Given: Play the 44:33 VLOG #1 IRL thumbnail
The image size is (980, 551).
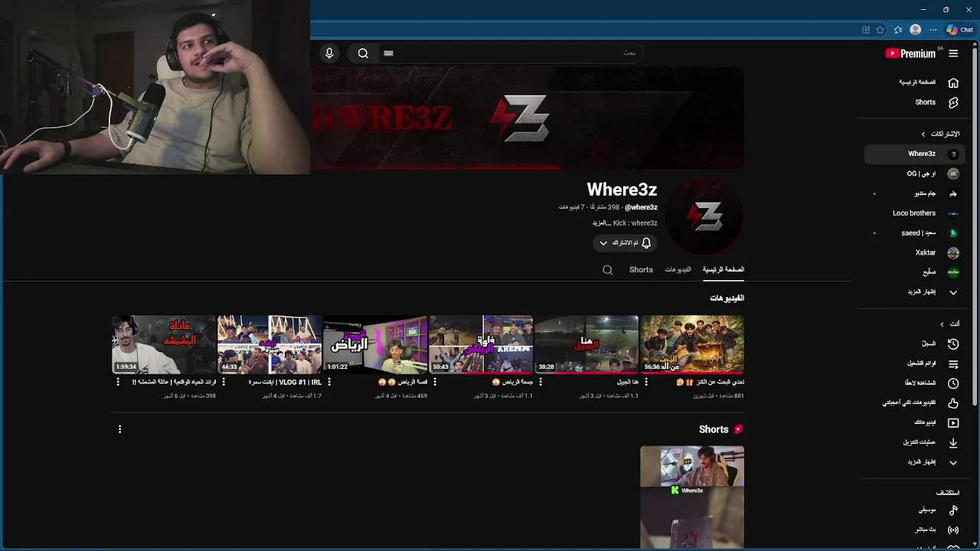Looking at the screenshot, I should click(269, 344).
